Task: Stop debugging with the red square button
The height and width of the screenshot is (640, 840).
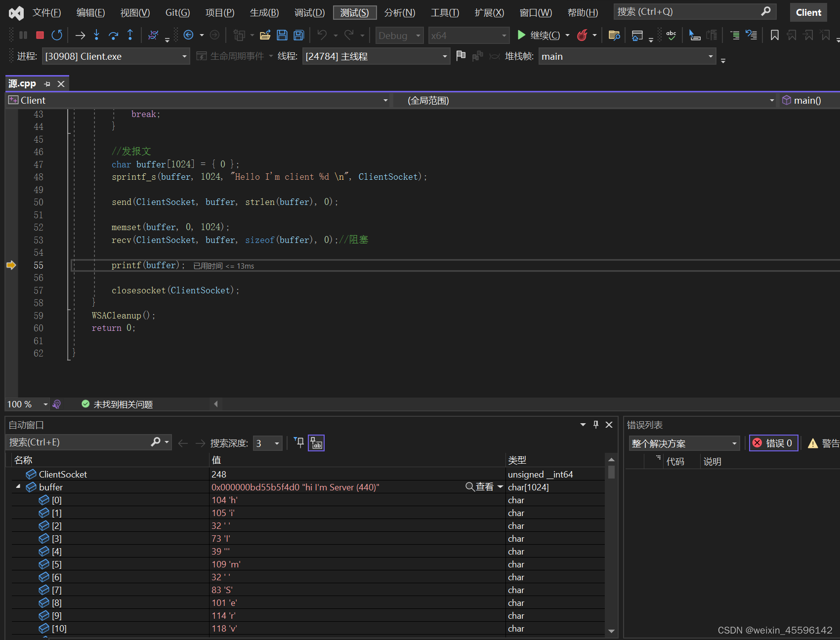Action: [40, 35]
